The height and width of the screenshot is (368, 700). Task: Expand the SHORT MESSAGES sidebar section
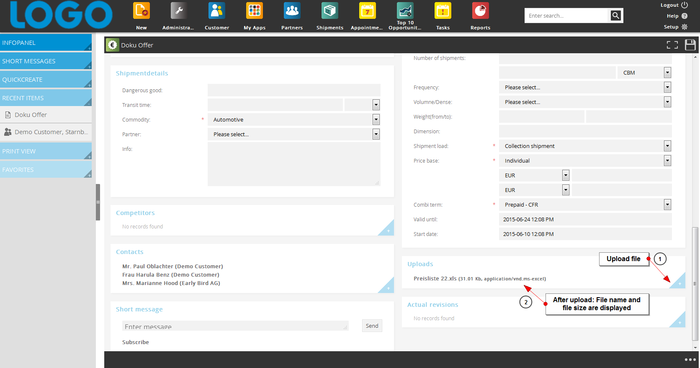coord(46,61)
